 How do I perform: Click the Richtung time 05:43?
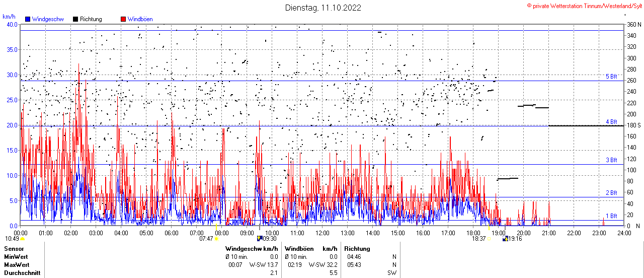[x=354, y=265]
